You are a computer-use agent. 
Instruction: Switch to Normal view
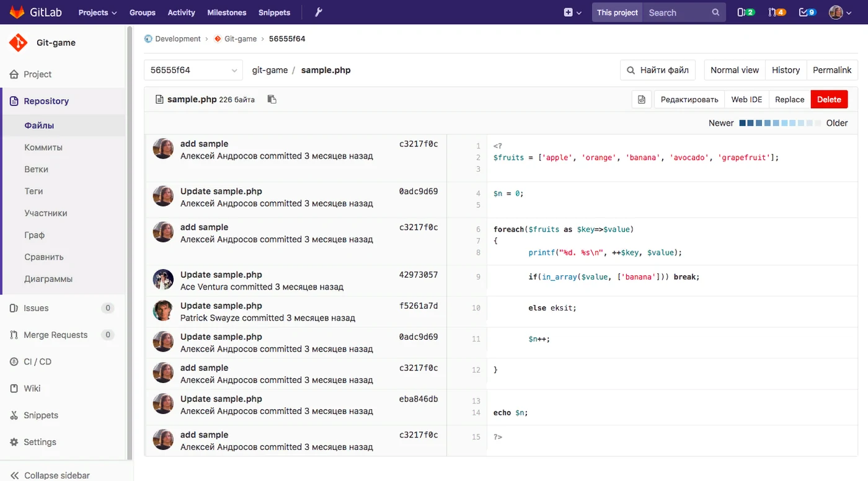(x=735, y=70)
